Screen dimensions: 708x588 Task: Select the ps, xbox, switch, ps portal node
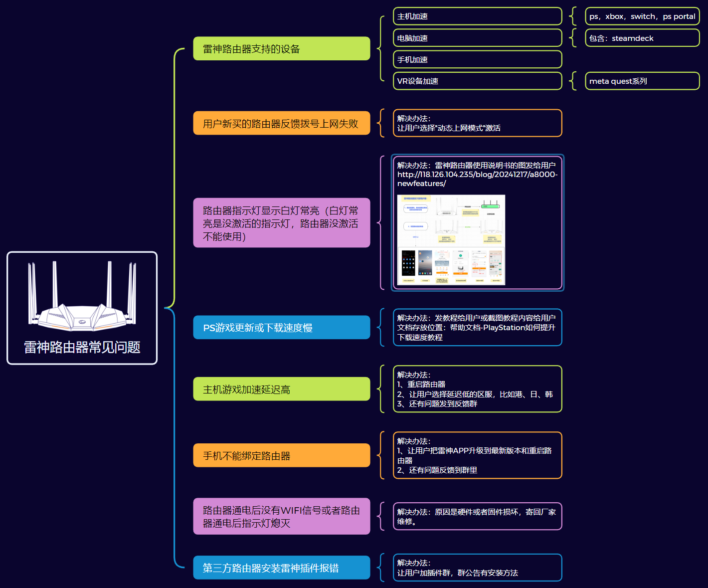pos(642,16)
